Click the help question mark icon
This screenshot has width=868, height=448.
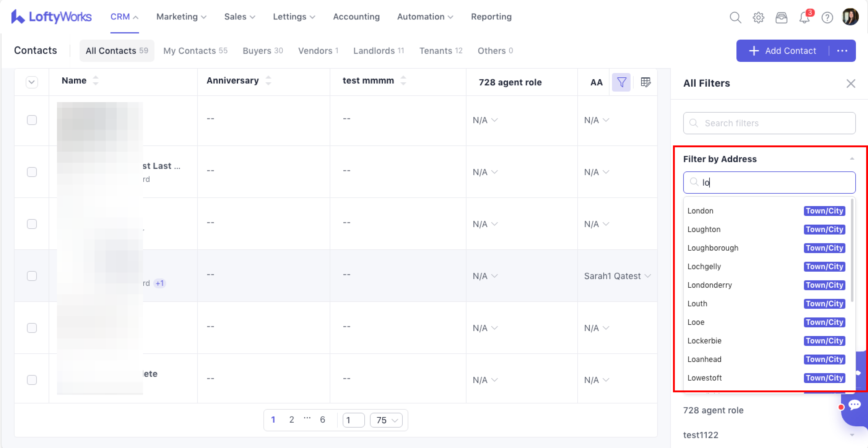click(827, 17)
